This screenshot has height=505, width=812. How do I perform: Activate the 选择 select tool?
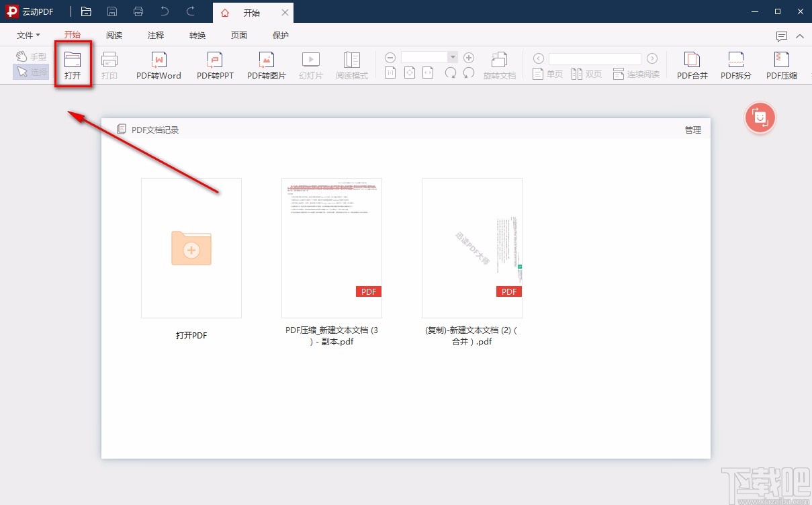coord(32,72)
